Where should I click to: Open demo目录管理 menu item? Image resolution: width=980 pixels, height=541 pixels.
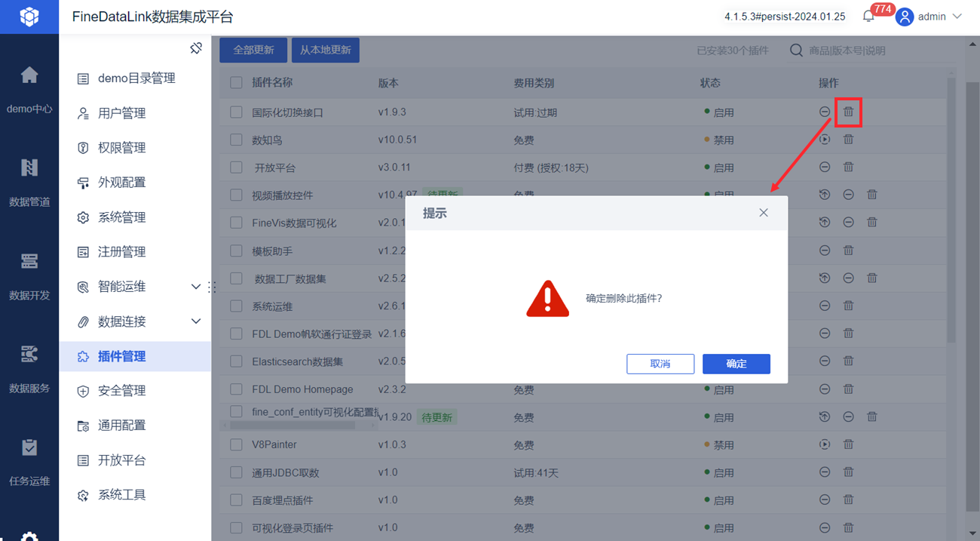click(x=136, y=78)
